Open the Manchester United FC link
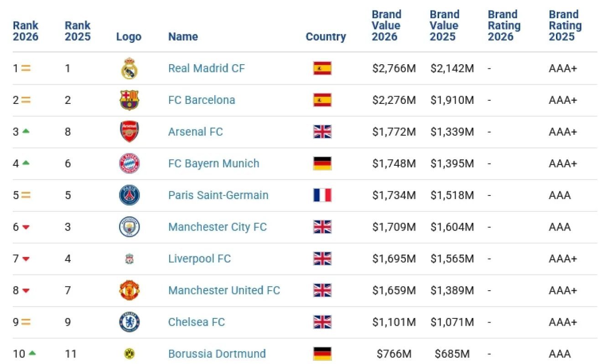 [x=224, y=290]
